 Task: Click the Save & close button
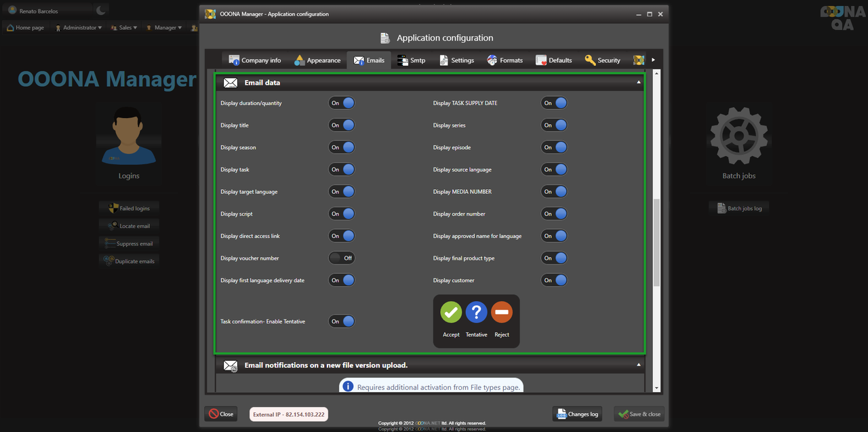click(x=639, y=414)
